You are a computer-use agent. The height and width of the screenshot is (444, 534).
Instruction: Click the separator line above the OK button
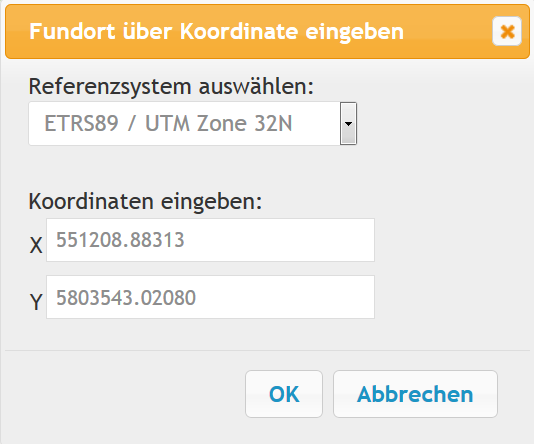(267, 350)
